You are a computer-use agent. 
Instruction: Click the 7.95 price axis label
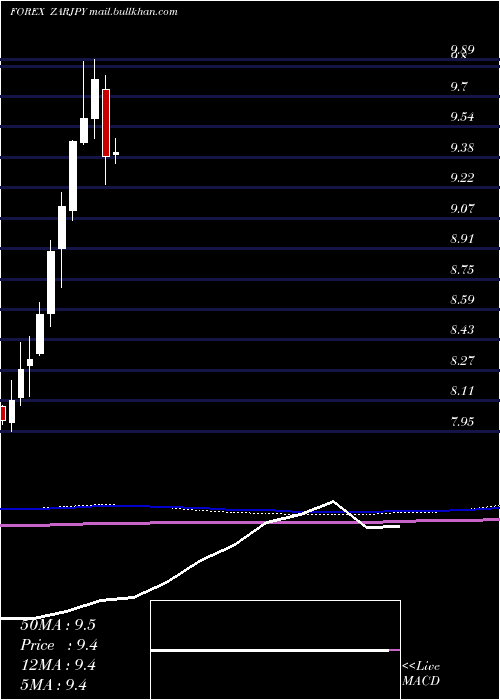point(462,422)
